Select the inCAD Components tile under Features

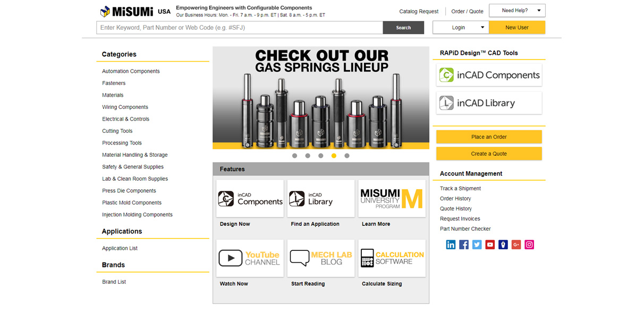(x=250, y=198)
